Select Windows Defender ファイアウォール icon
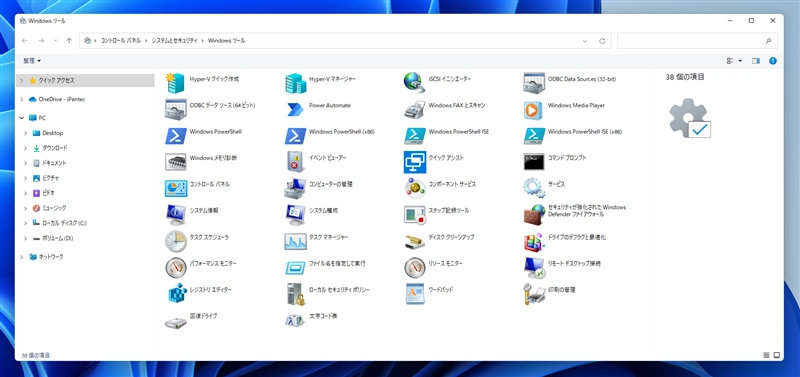This screenshot has width=800, height=377. click(x=534, y=215)
